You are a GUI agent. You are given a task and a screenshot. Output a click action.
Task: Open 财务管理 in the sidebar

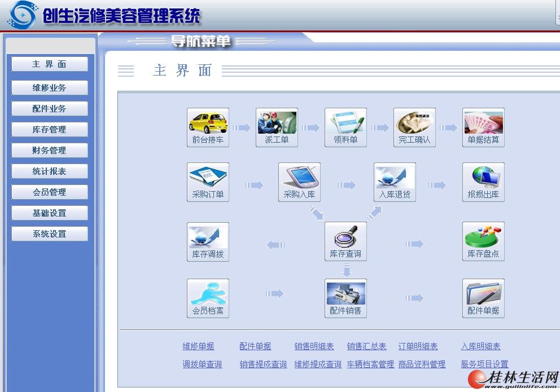(x=50, y=151)
